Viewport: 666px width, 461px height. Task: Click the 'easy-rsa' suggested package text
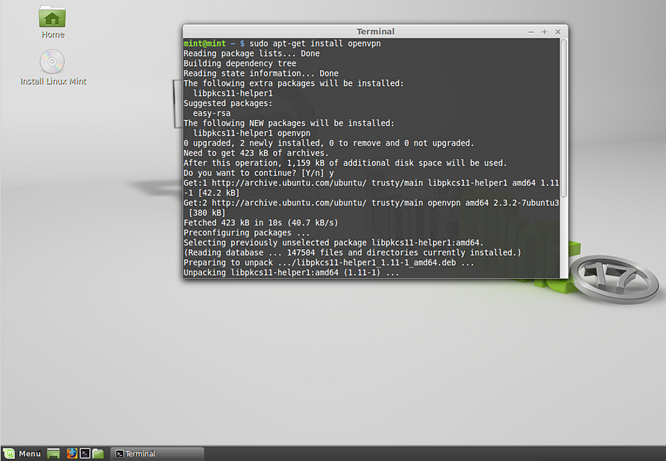pyautogui.click(x=212, y=113)
